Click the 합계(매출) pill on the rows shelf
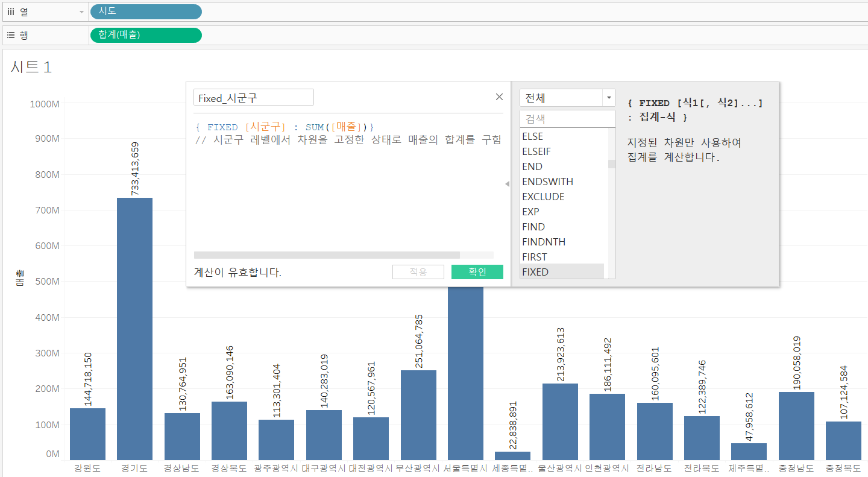This screenshot has height=477, width=868. (x=145, y=35)
